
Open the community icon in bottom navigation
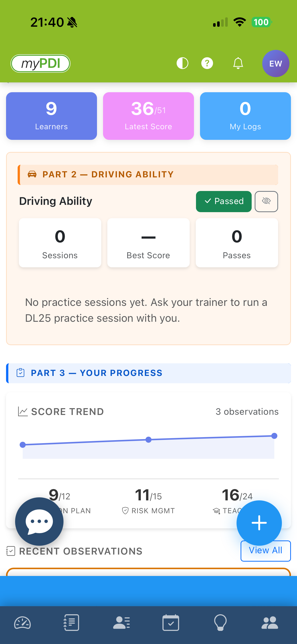(x=270, y=623)
